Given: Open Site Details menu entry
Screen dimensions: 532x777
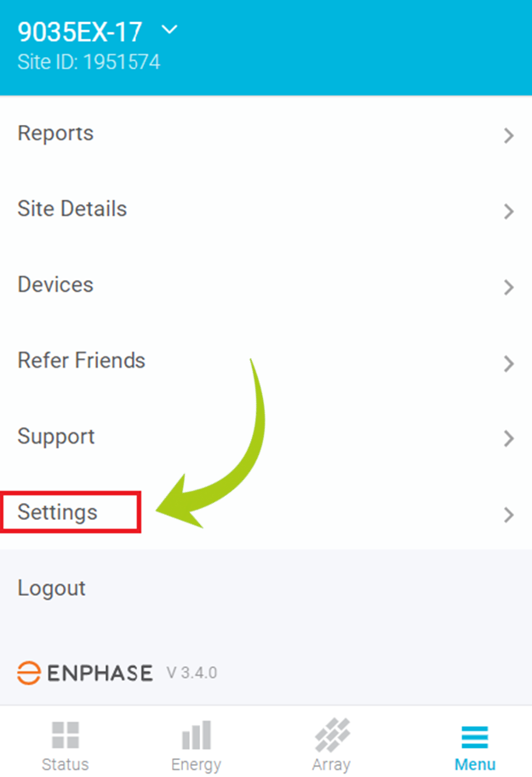Looking at the screenshot, I should pyautogui.click(x=72, y=209).
